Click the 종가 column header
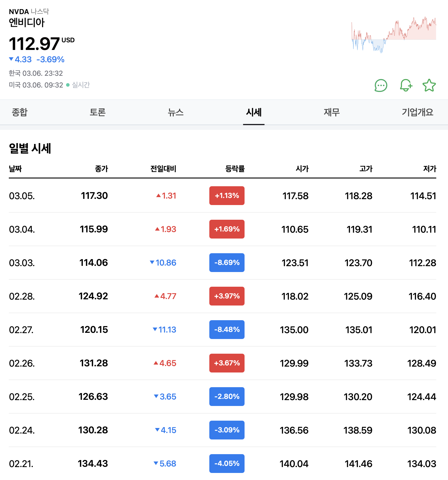The height and width of the screenshot is (480, 448). [x=101, y=169]
